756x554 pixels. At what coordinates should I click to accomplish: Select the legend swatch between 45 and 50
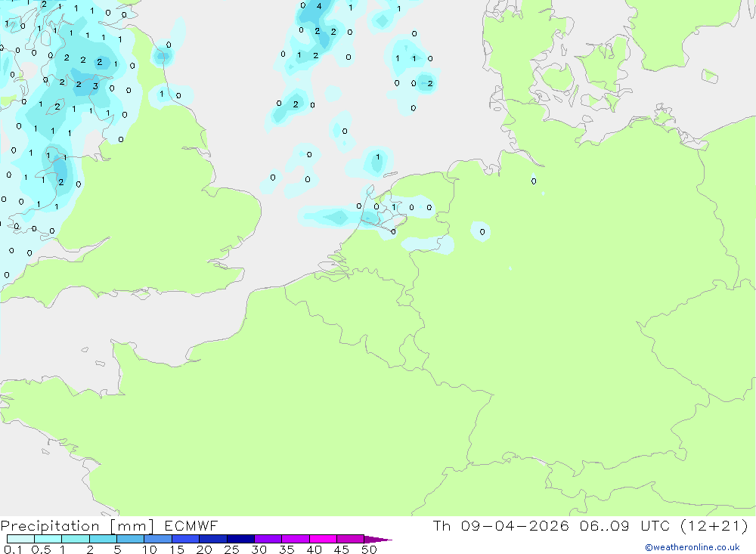(x=350, y=539)
